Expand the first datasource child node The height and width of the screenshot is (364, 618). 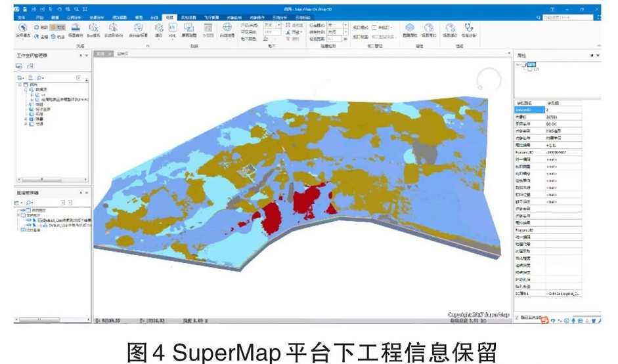[32, 95]
